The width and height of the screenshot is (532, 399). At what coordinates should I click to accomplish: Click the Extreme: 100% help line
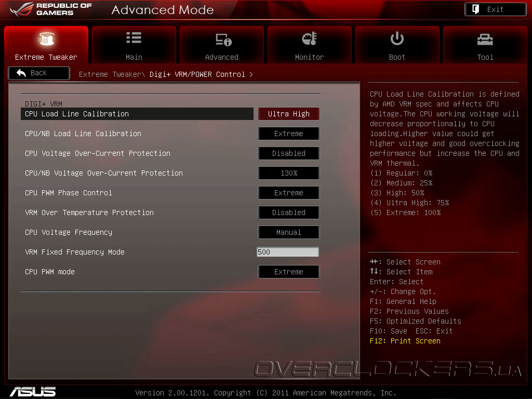click(405, 212)
